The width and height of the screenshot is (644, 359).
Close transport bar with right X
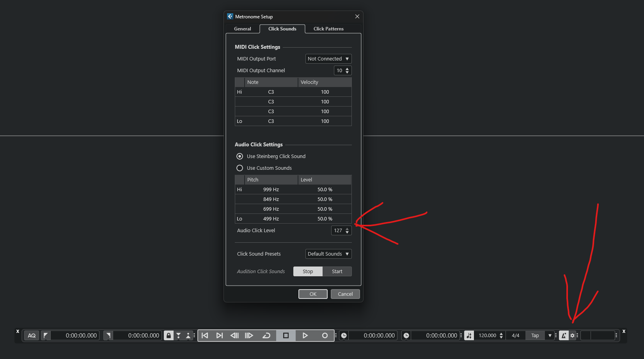pyautogui.click(x=624, y=331)
